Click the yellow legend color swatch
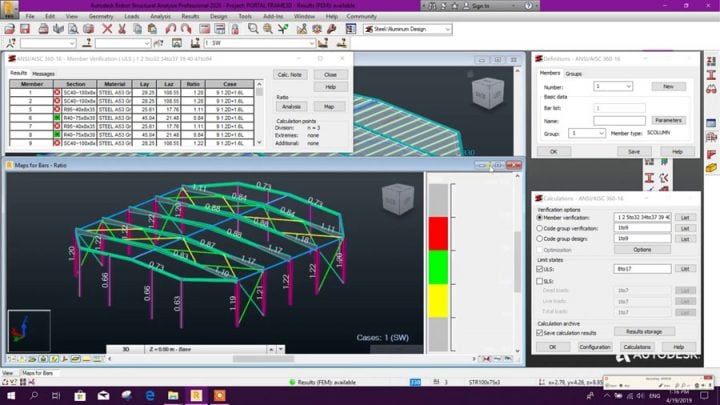The image size is (720, 405). point(439,301)
